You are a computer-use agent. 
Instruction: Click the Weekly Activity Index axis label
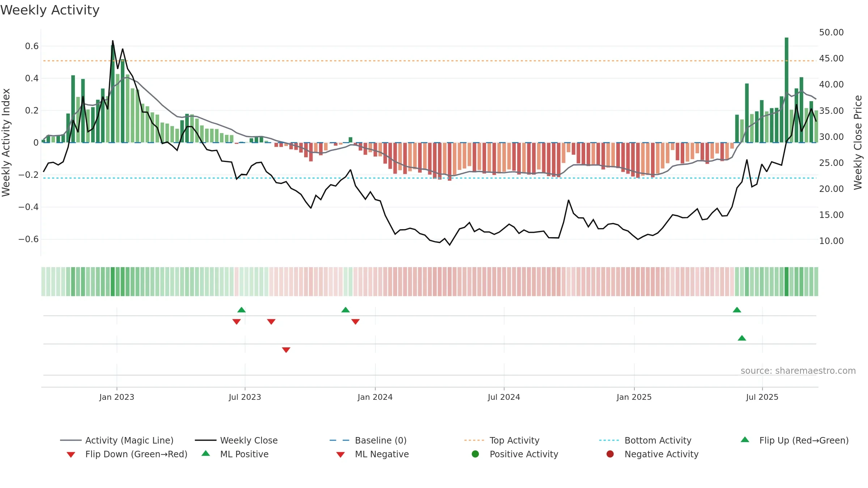(6, 142)
